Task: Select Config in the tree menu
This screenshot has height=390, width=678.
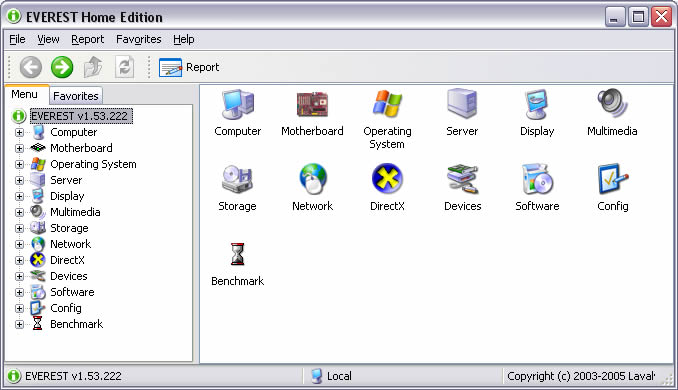Action: [66, 308]
